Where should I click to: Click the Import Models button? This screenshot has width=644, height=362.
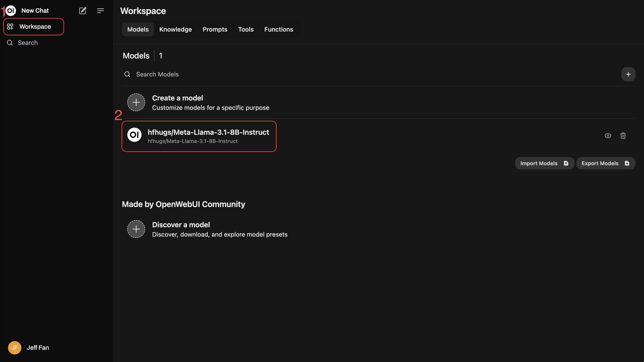click(544, 163)
